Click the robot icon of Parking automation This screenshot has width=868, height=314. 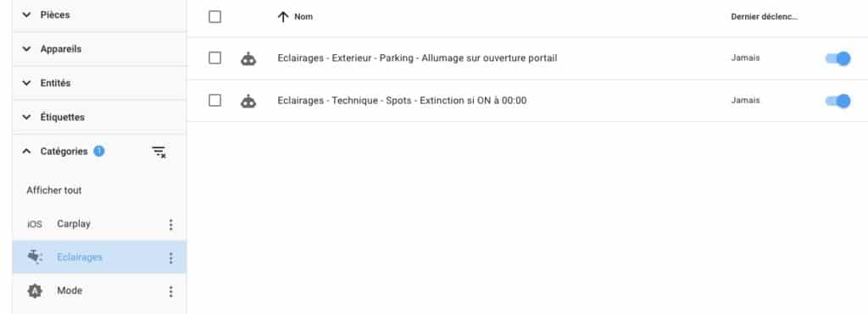coord(248,58)
